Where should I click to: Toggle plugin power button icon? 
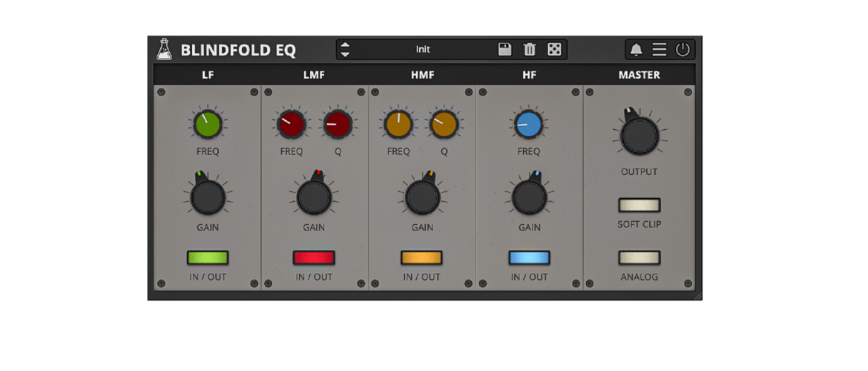[683, 49]
